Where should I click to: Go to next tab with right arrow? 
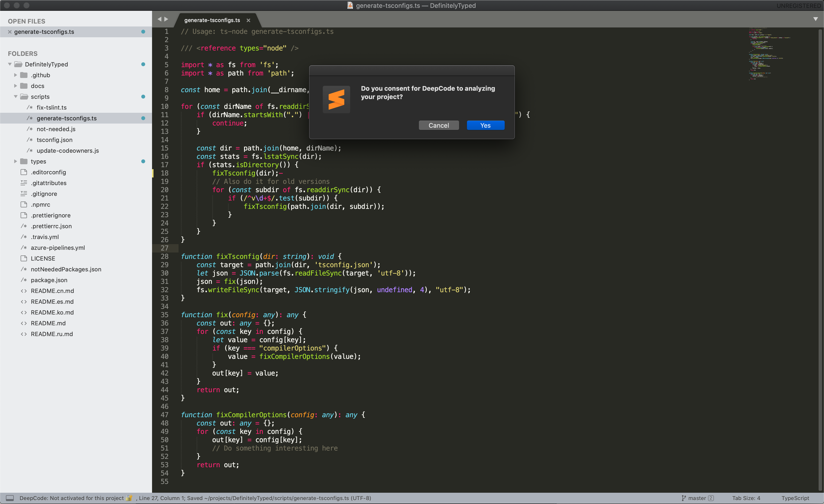(x=166, y=19)
